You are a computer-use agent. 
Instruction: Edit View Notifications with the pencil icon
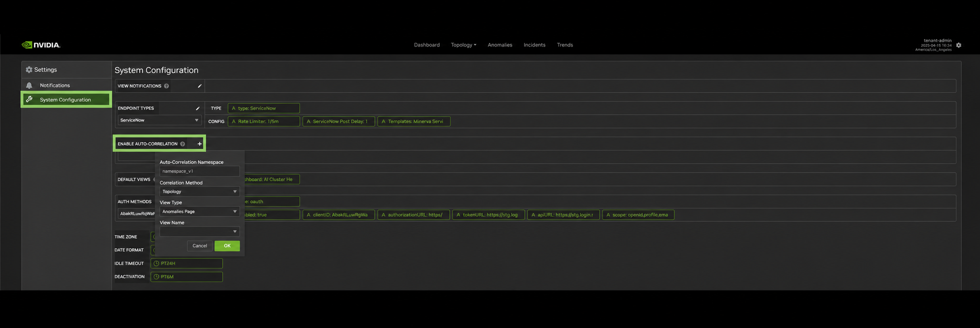tap(199, 86)
